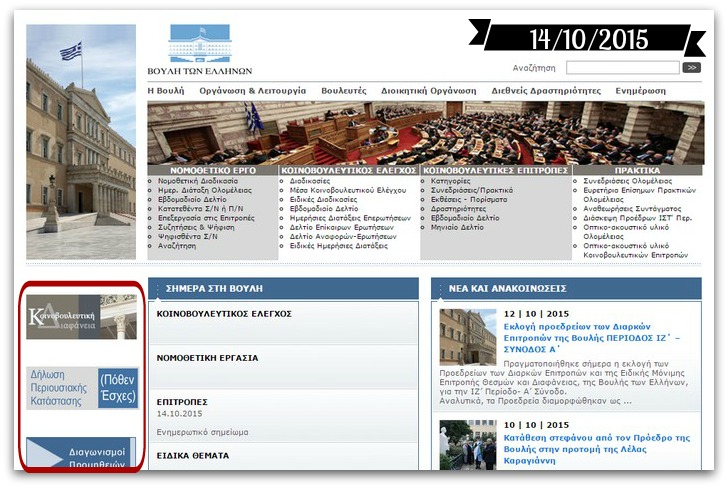Screen dimensions: 728x488
Task: Open the Κοινοβουλευτική Διαφάνεια banner
Action: coord(82,317)
